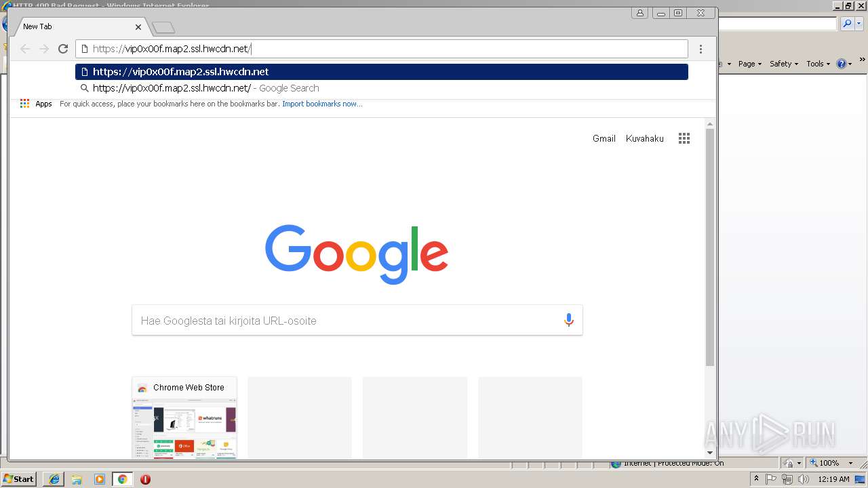Open the Chrome Web Store thumbnail

pos(184,418)
